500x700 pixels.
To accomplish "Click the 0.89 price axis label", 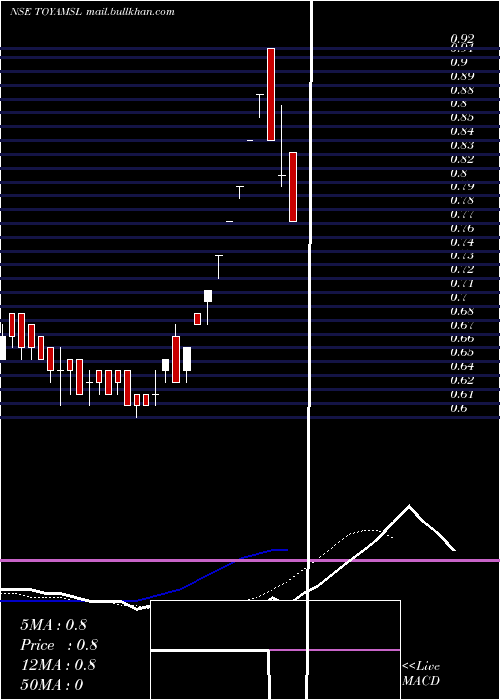I will 462,76.
